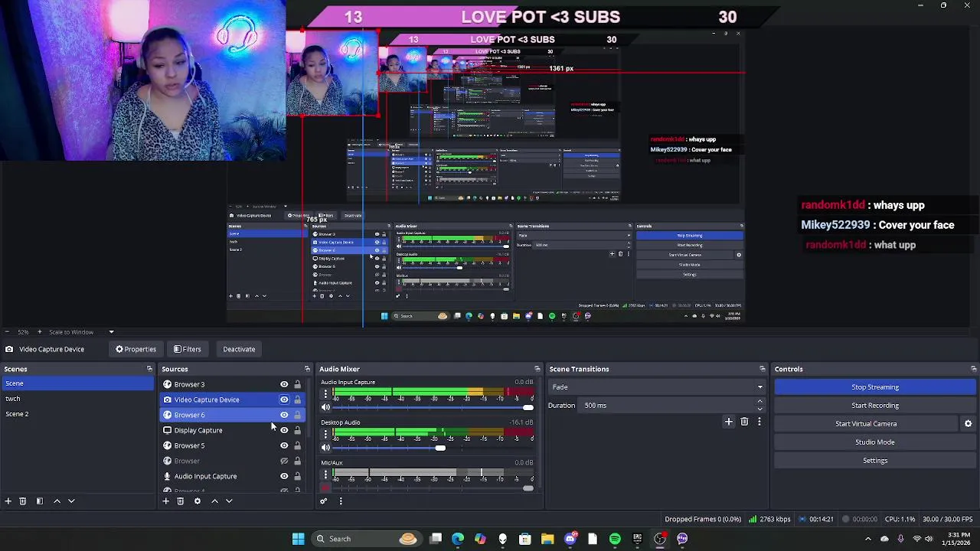
Task: Decrease transition duration with down arrow
Action: [759, 409]
